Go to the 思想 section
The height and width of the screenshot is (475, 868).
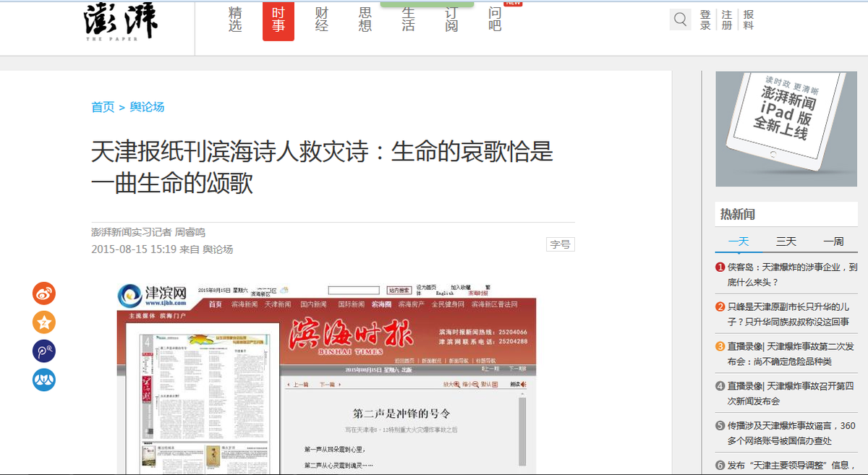(365, 20)
